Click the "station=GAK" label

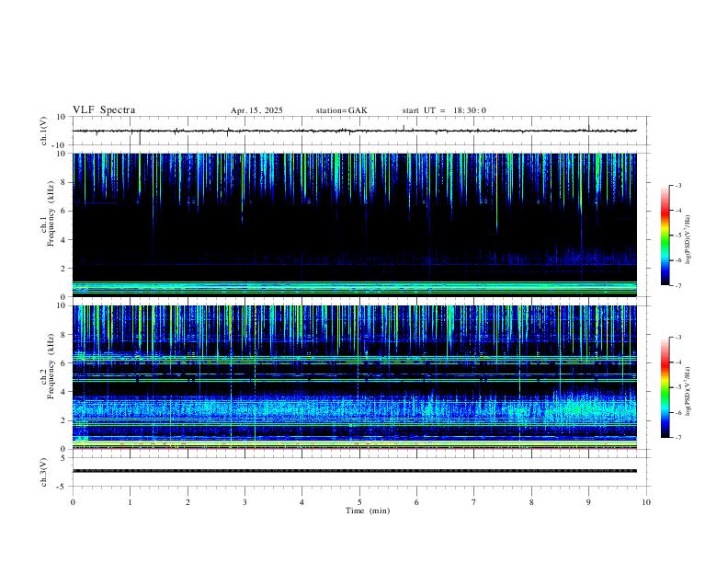click(341, 110)
